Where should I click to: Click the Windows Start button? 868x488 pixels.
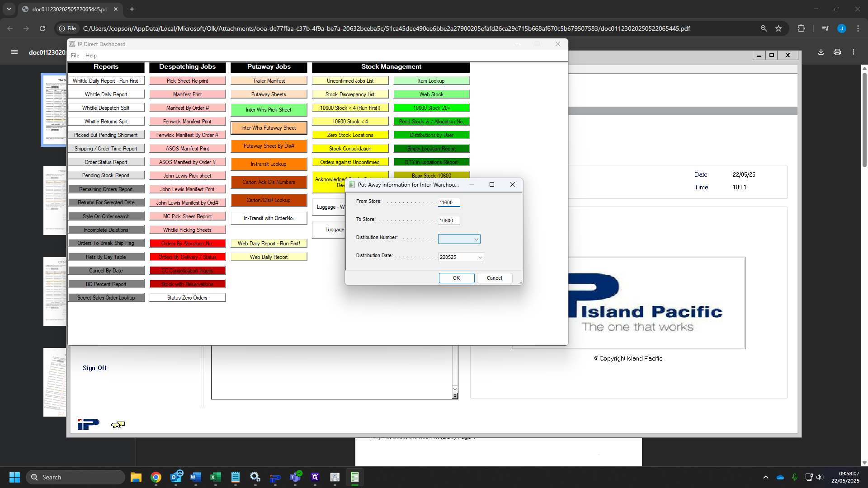pos(14,477)
